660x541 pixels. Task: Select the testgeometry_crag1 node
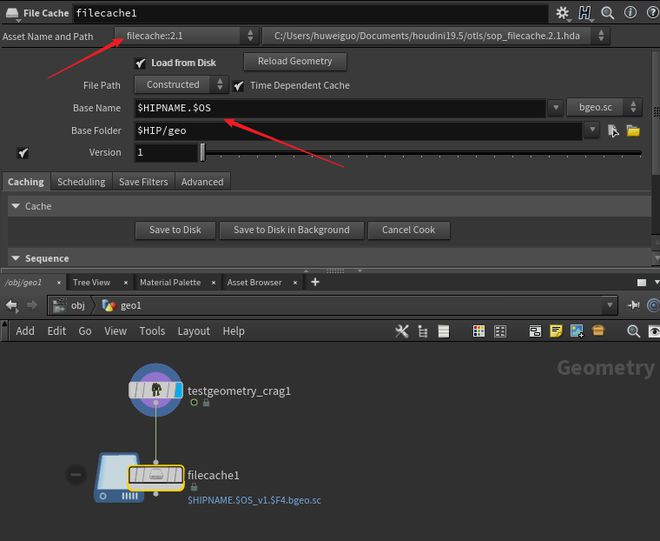pos(156,390)
